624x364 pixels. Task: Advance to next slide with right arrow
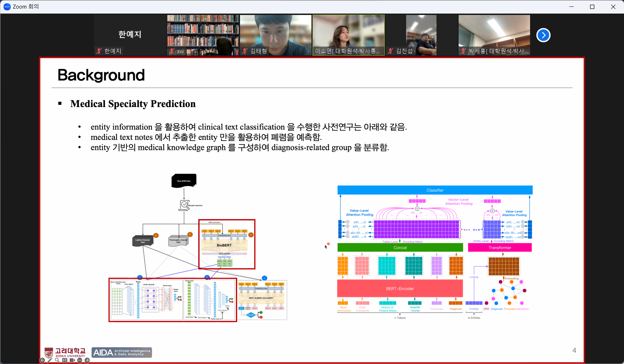point(87,360)
